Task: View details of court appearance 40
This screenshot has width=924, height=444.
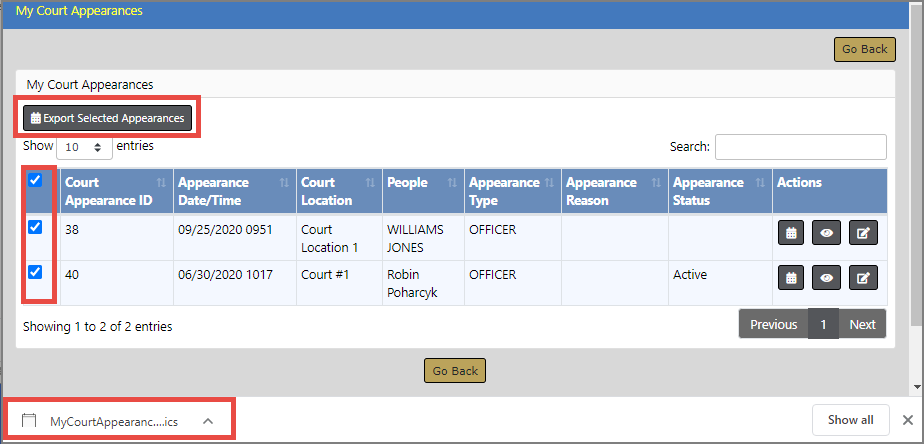Action: pos(826,278)
